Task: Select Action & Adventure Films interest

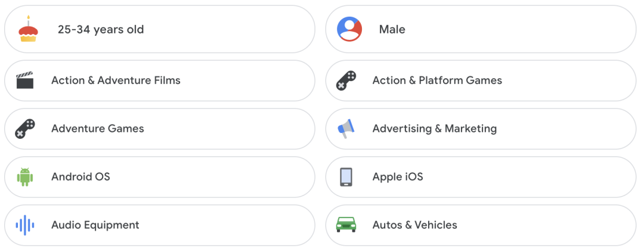Action: coord(160,80)
